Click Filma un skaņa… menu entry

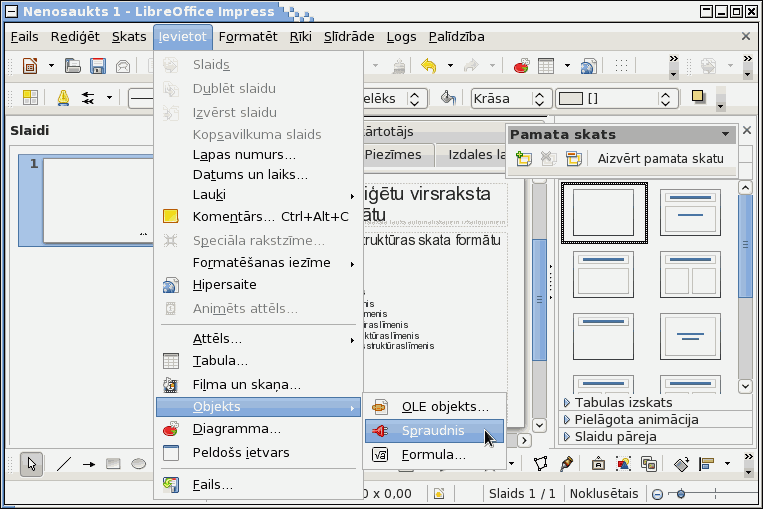click(258, 384)
